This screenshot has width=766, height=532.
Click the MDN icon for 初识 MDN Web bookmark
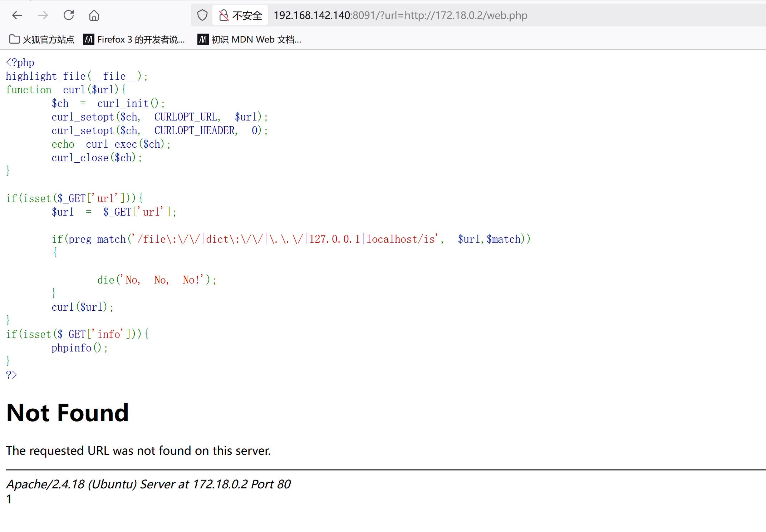(203, 39)
